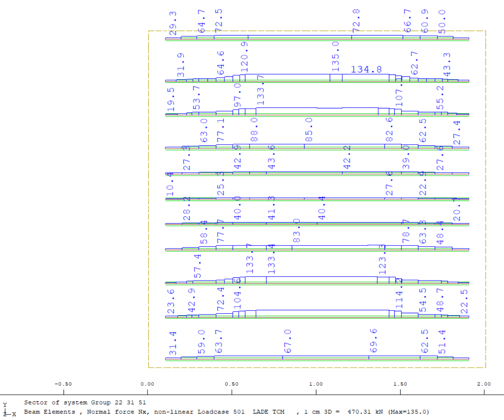504x420 pixels.
Task: Select the 69.6 label on bottom beam
Action: [373, 340]
